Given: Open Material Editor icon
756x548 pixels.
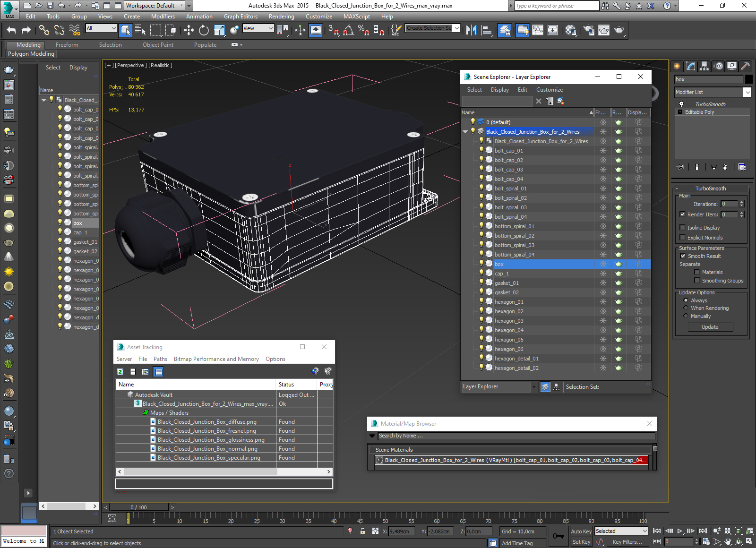Looking at the screenshot, I should (x=571, y=30).
